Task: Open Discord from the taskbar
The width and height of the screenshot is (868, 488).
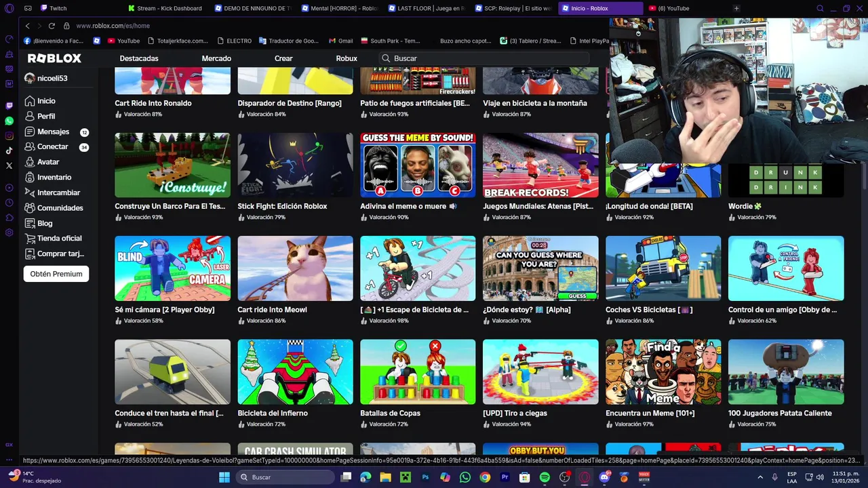Action: click(604, 477)
